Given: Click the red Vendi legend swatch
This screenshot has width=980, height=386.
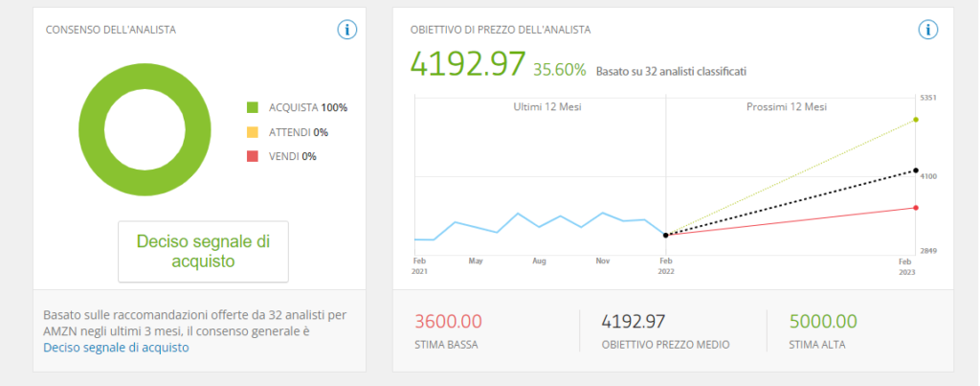Looking at the screenshot, I should [253, 156].
